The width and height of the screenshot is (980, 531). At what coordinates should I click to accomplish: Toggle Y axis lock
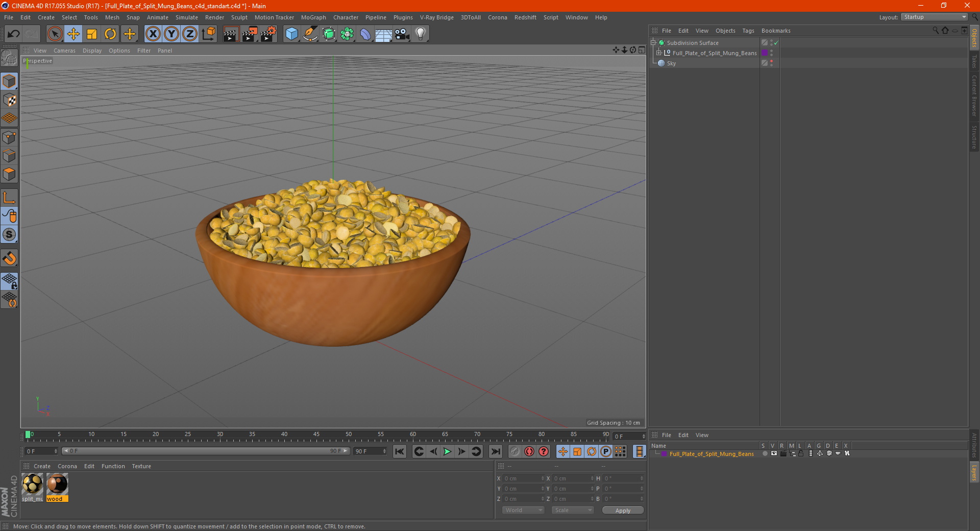171,34
